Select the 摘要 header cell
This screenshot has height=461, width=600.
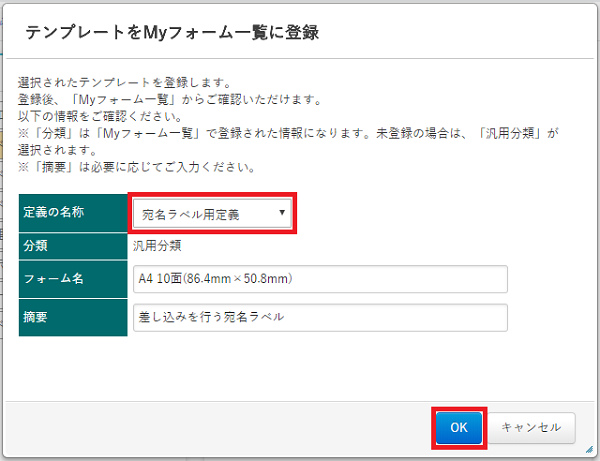73,318
